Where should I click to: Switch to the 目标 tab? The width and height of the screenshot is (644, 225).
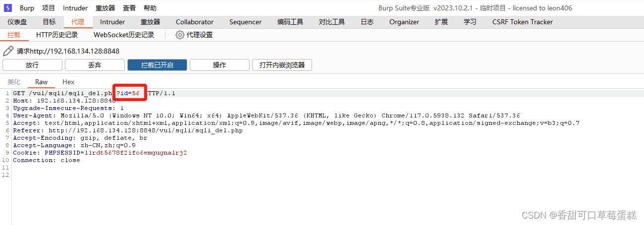tap(49, 22)
